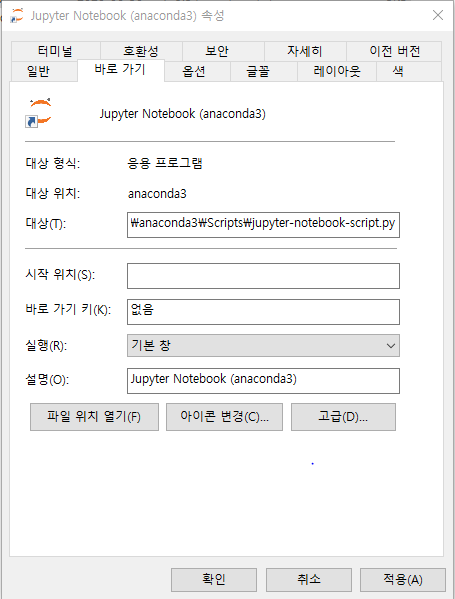Click the Jupyter icon in the title bar
Screen dimensions: 455x599
coord(16,15)
